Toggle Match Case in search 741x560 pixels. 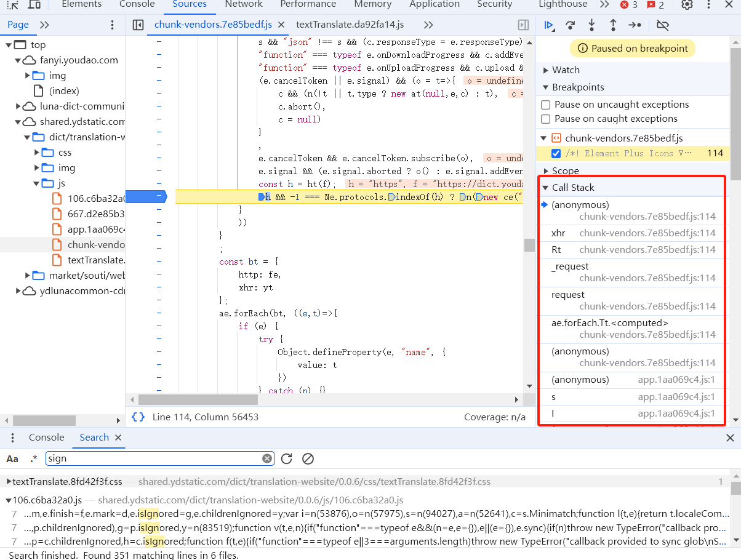tap(12, 458)
